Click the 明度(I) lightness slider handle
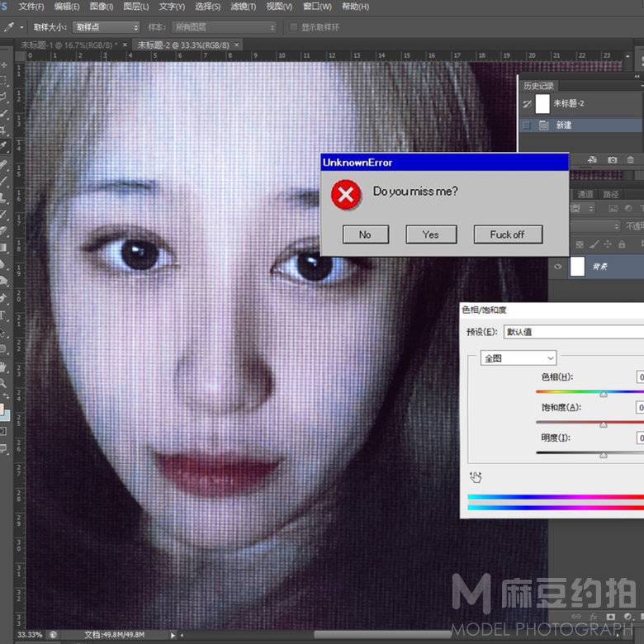 pos(604,455)
